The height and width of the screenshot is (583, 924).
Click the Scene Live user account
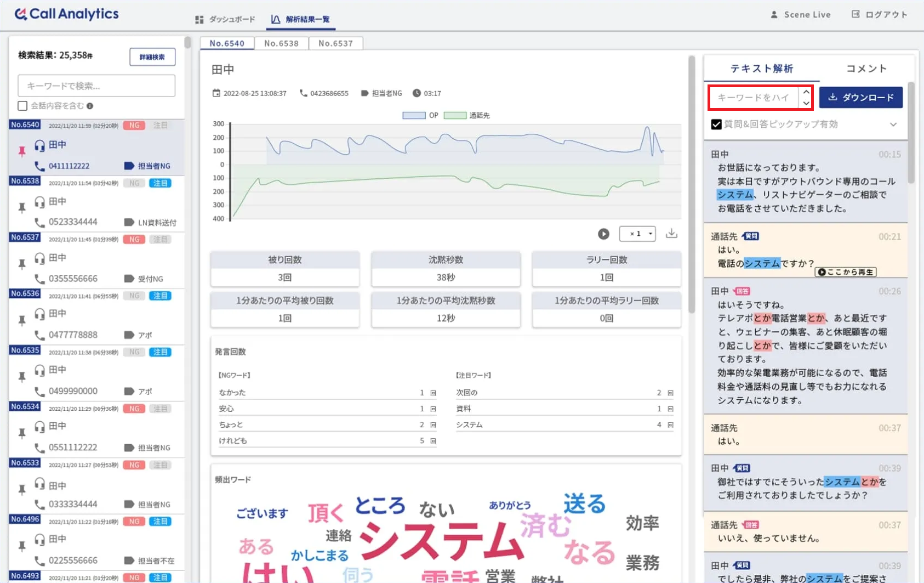[801, 15]
